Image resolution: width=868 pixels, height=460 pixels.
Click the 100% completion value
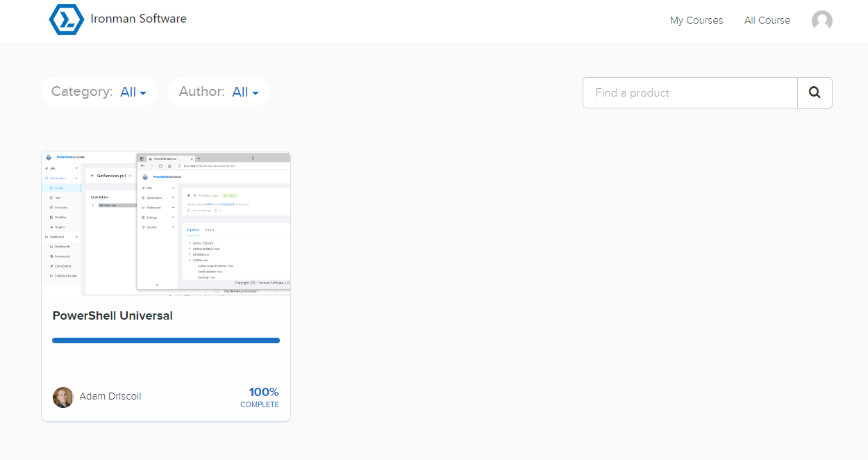click(x=264, y=392)
